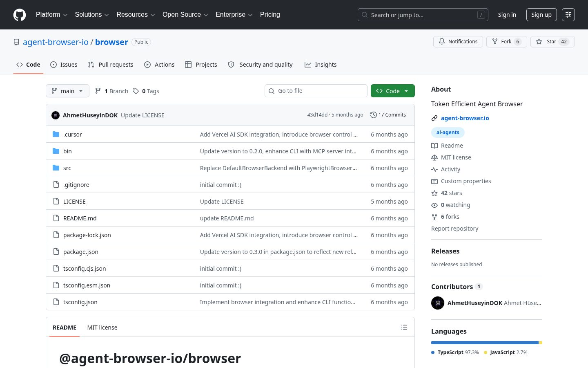
Task: Open the Projects tab
Action: (x=201, y=65)
